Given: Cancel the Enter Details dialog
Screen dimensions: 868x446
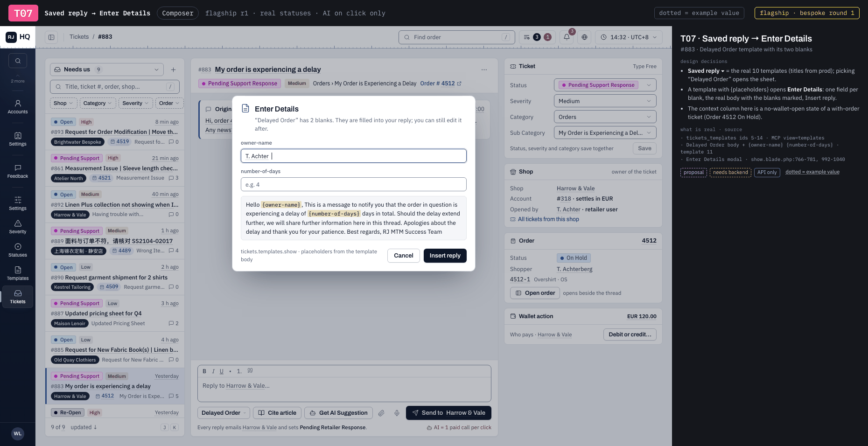Looking at the screenshot, I should tap(404, 256).
